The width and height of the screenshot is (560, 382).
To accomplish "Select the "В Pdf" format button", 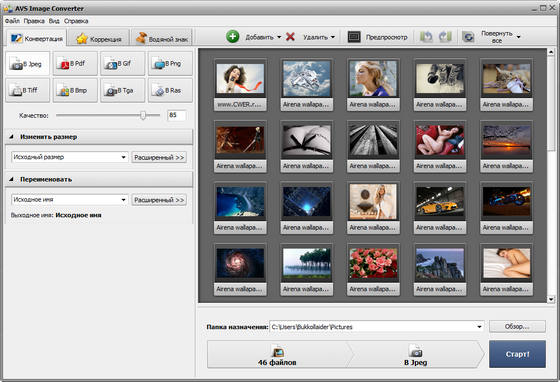I will (75, 64).
